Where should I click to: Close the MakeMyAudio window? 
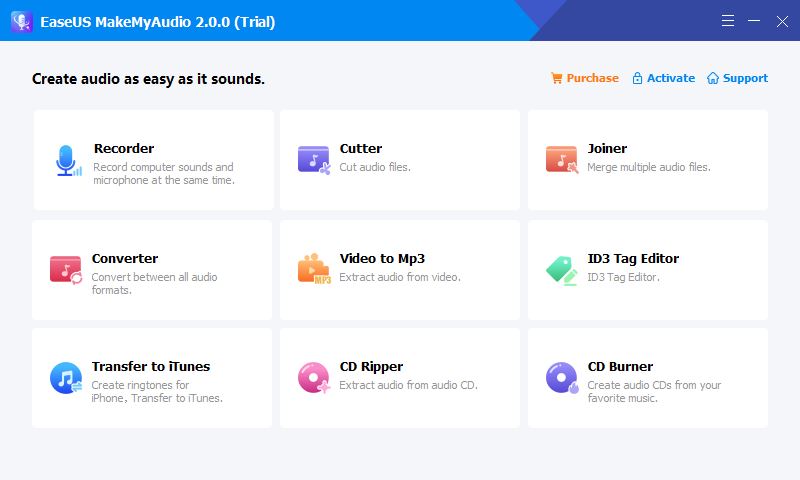782,21
